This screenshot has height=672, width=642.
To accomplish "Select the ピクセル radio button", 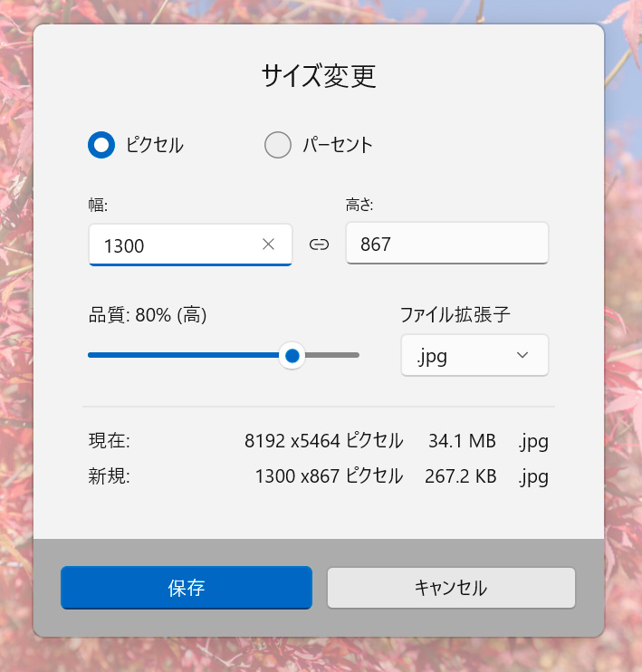I will pyautogui.click(x=101, y=145).
